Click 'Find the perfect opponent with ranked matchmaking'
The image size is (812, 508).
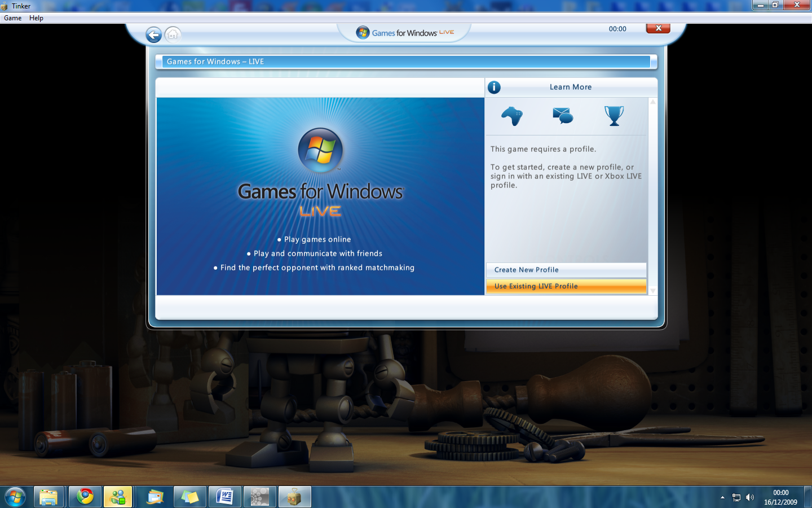tap(317, 268)
